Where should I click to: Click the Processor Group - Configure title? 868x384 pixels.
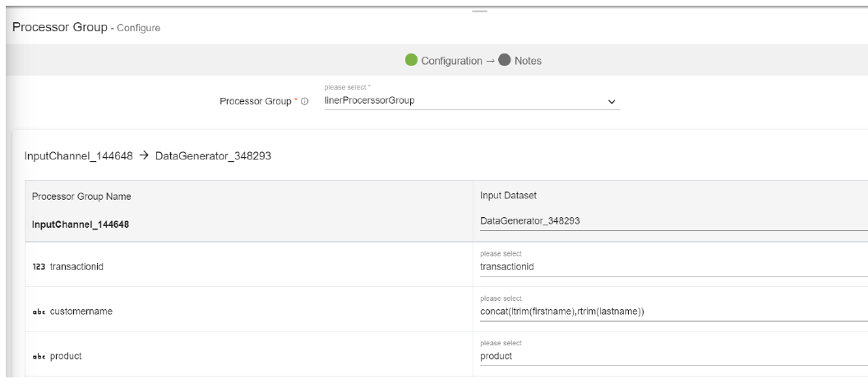tap(83, 28)
